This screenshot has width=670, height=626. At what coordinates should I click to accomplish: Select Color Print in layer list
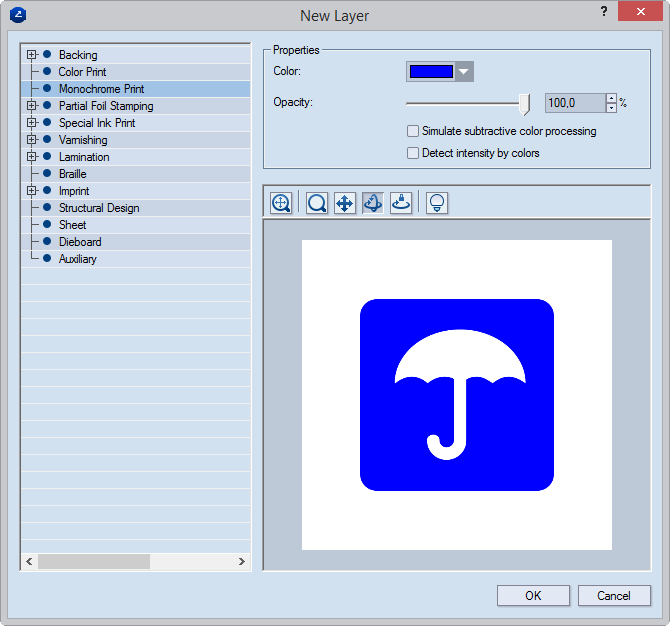82,72
